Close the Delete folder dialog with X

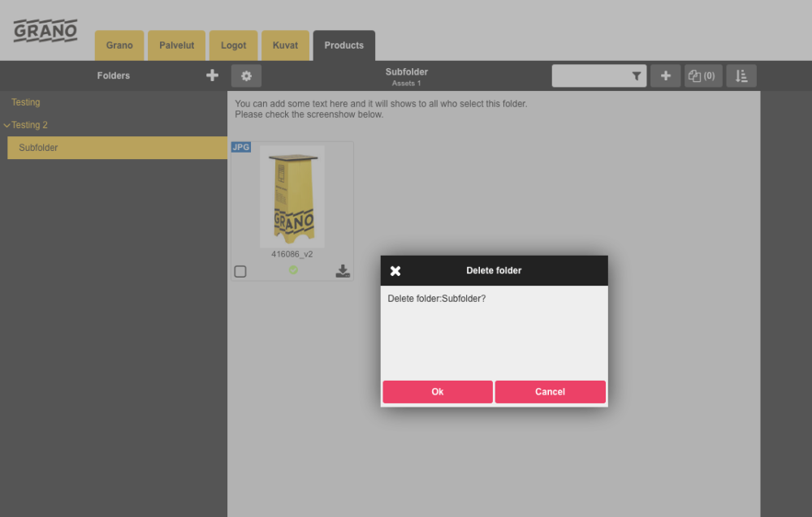[x=395, y=270]
